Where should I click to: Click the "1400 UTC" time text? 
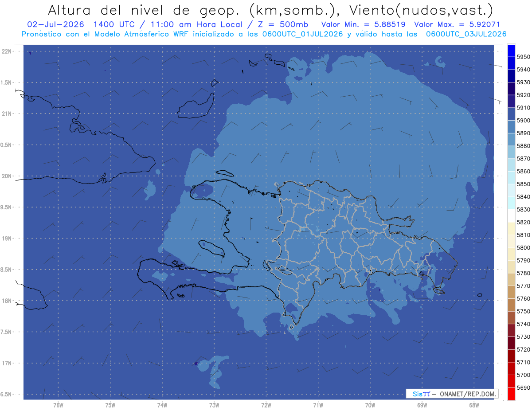point(113,24)
